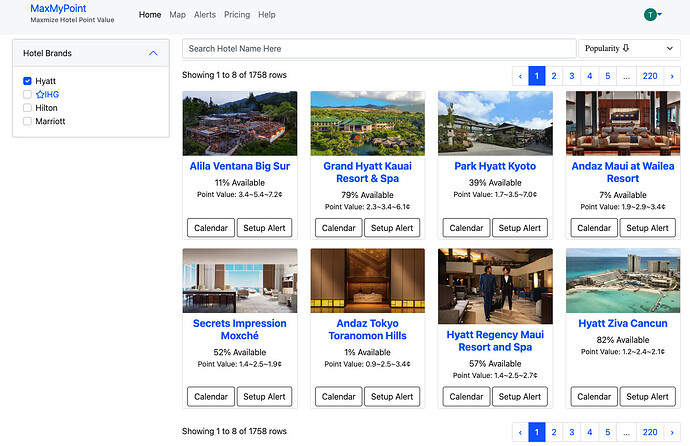690x446 pixels.
Task: Enable the Hilton brand checkbox
Action: [x=27, y=108]
